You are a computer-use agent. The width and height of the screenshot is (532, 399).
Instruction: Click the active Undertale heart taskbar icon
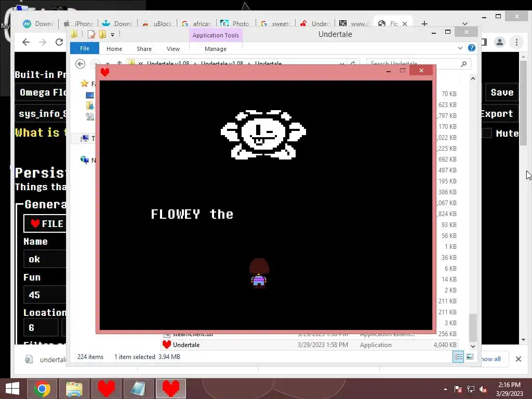pyautogui.click(x=170, y=389)
